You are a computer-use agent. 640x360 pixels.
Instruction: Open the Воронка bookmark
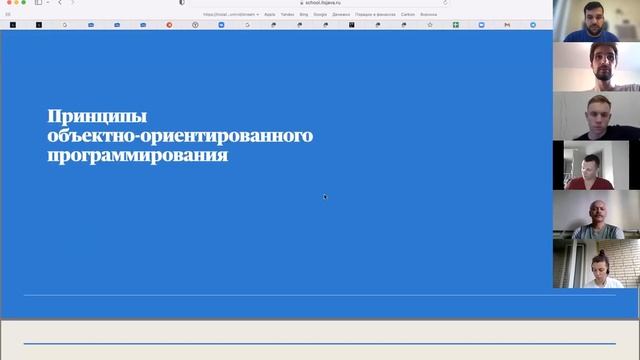(429, 14)
